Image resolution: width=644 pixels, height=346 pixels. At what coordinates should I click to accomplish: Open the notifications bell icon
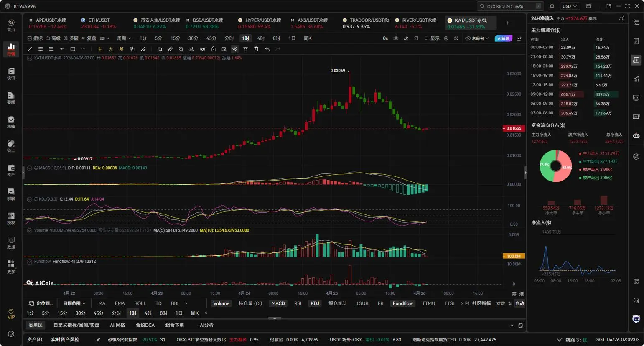pos(552,6)
